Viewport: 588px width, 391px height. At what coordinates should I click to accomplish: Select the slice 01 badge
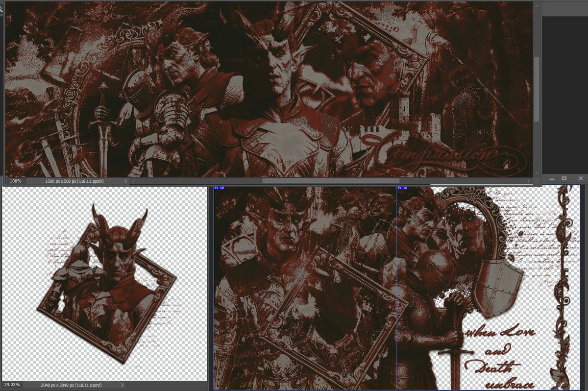219,188
